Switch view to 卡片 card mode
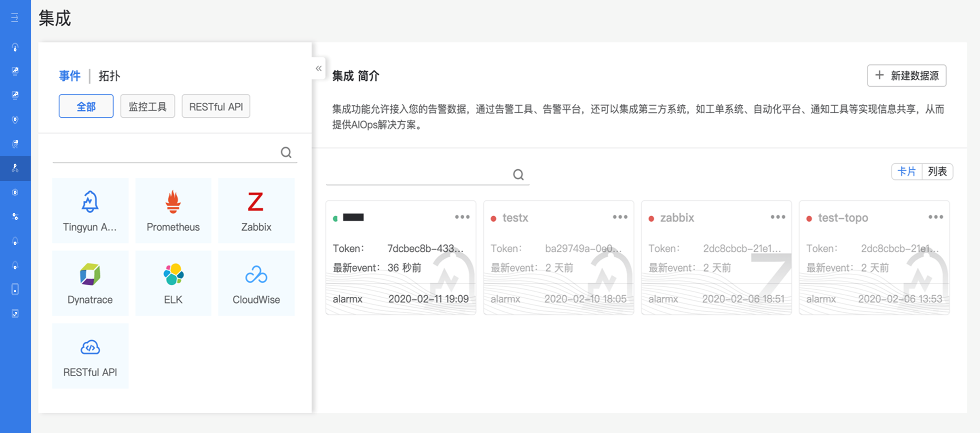Screen dimensions: 980x433 (906, 172)
